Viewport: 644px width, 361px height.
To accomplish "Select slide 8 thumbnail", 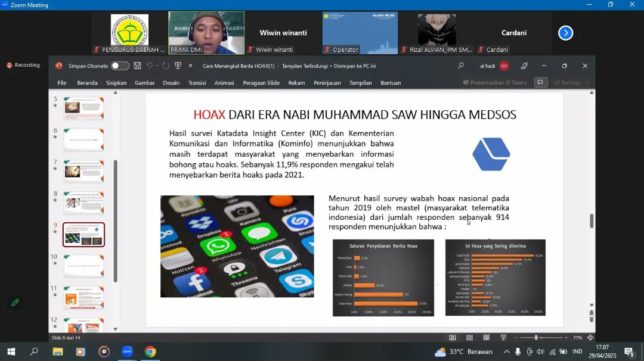I will click(x=84, y=203).
